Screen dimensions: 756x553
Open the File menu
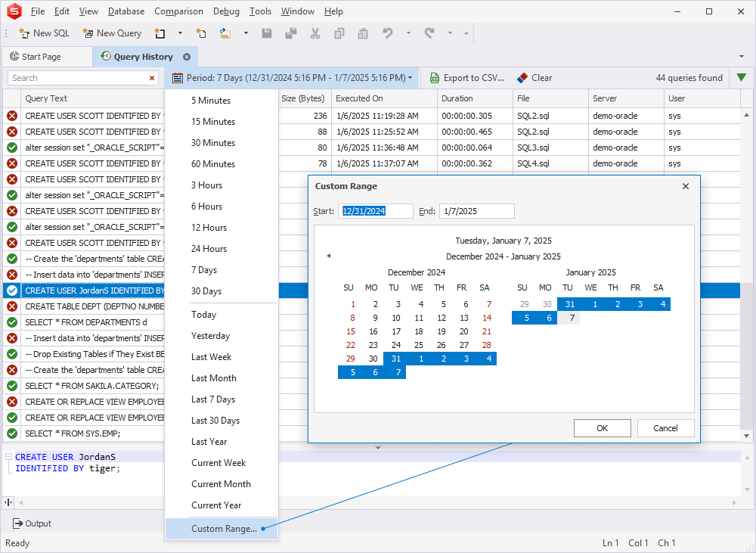[x=38, y=11]
